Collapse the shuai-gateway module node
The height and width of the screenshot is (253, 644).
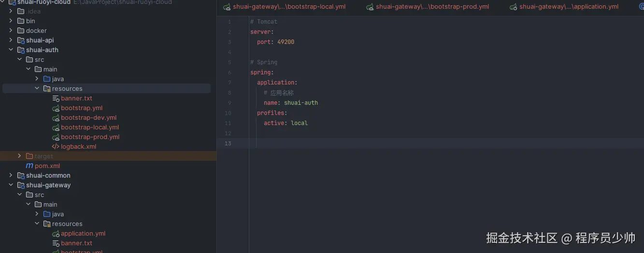coord(11,185)
